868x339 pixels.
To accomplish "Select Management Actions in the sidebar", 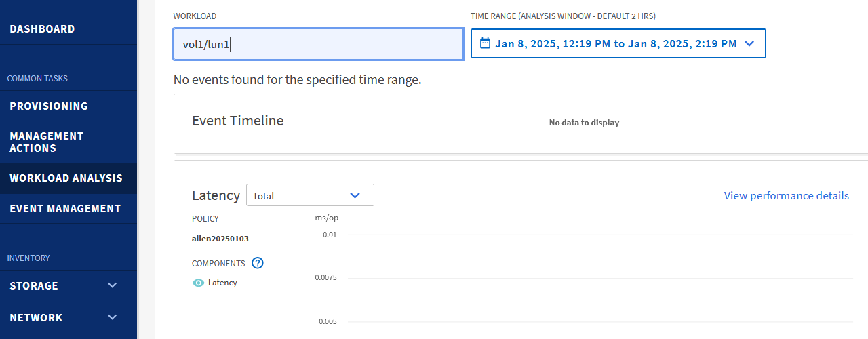I will tap(47, 142).
